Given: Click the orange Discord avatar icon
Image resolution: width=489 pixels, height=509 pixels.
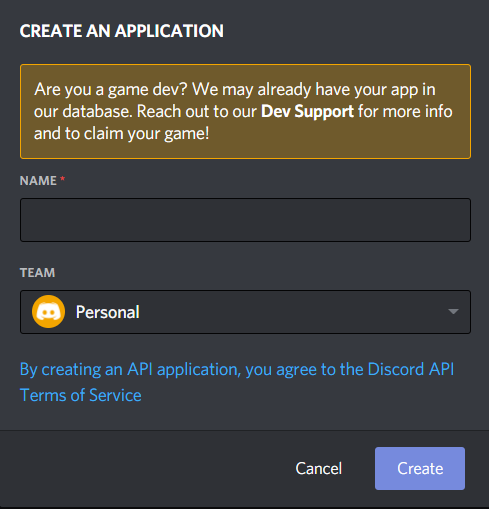Looking at the screenshot, I should click(x=48, y=312).
